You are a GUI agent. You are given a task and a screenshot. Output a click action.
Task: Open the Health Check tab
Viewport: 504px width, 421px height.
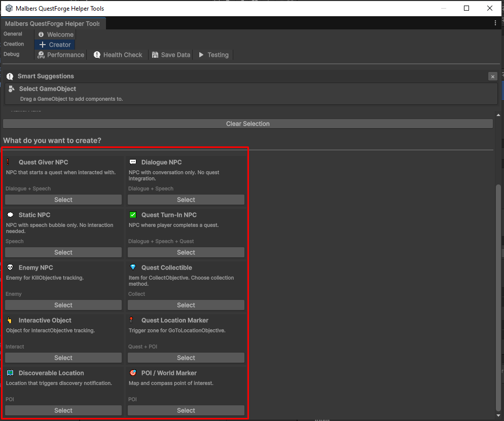118,55
